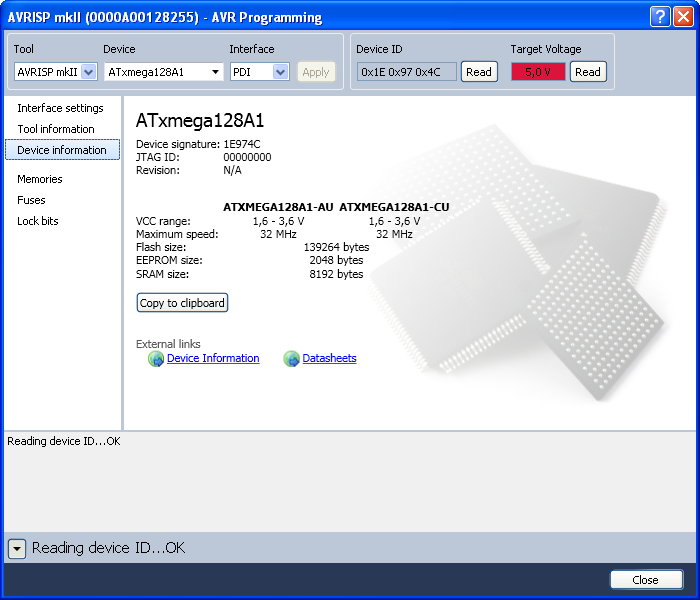Click the log line Reading device ID...OK
This screenshot has height=600, width=700.
tap(64, 441)
